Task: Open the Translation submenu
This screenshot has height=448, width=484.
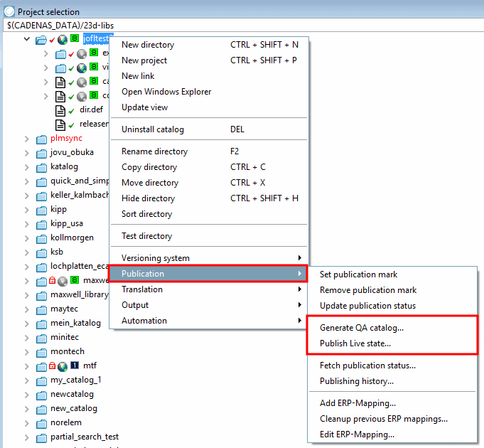Action: pos(209,289)
